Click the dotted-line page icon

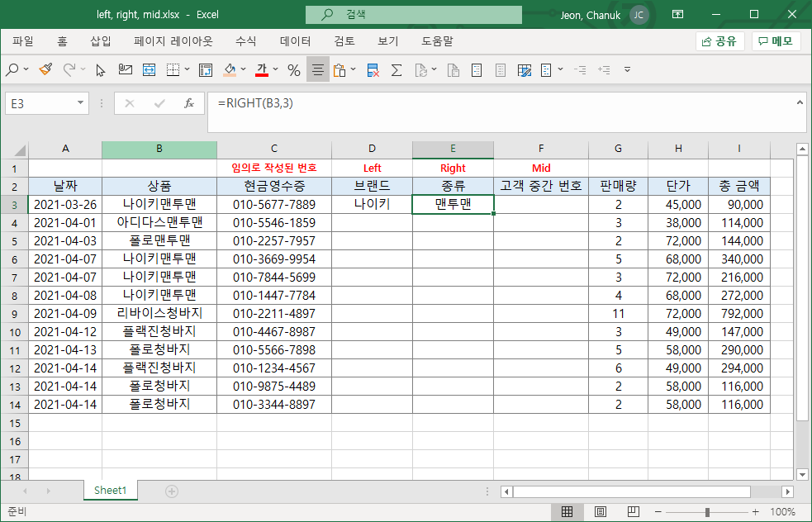tap(477, 70)
